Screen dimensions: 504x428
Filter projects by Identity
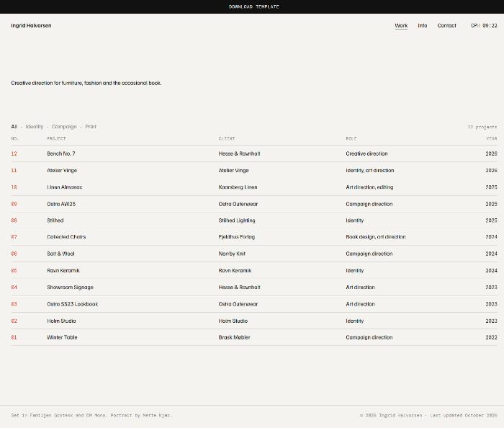[35, 127]
